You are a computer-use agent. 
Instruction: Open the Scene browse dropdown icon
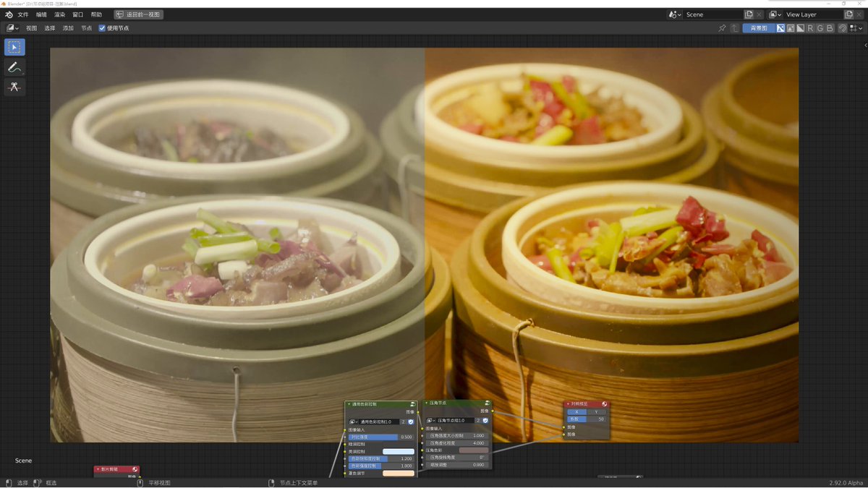pos(675,14)
